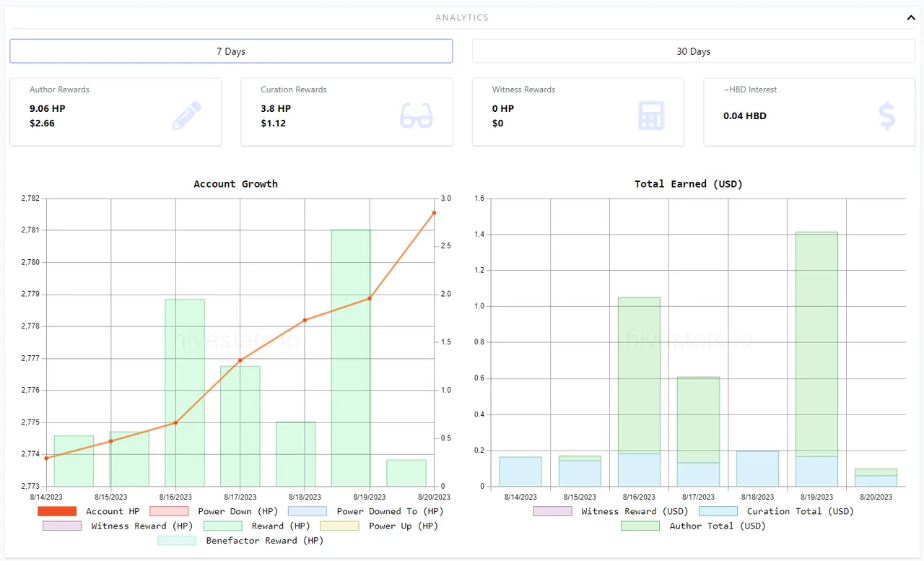The height and width of the screenshot is (561, 924).
Task: Click the calculator icon in Witness Rewards
Action: [x=650, y=116]
